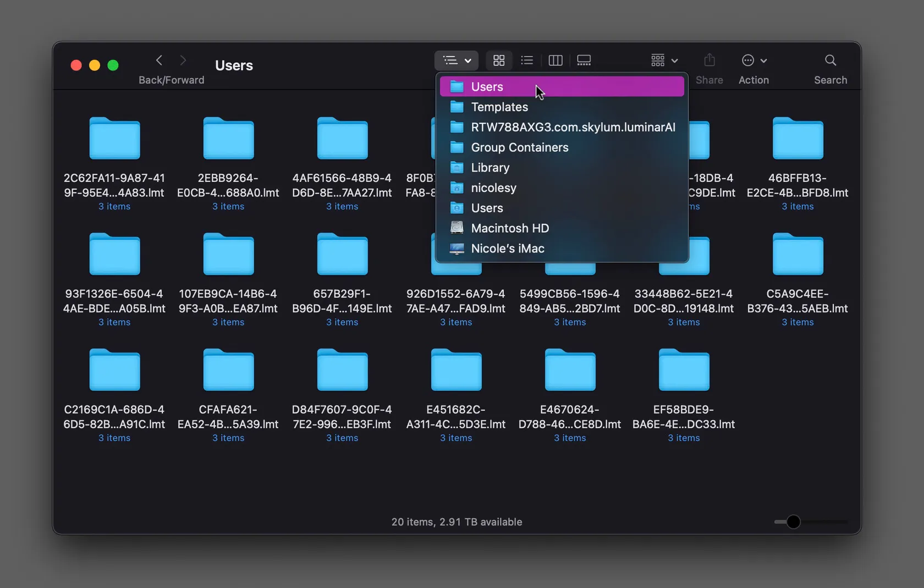Open the Action menu dropdown
924x588 pixels.
tap(754, 61)
